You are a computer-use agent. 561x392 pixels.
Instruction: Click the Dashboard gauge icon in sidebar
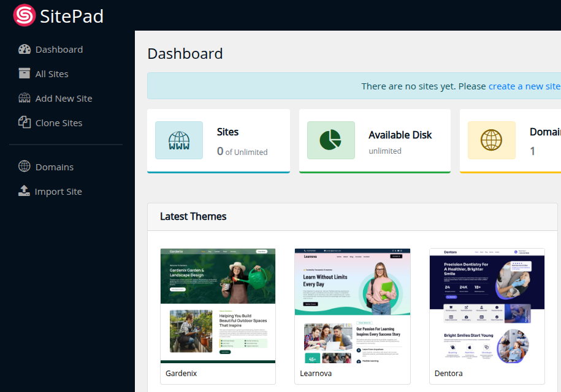(25, 50)
